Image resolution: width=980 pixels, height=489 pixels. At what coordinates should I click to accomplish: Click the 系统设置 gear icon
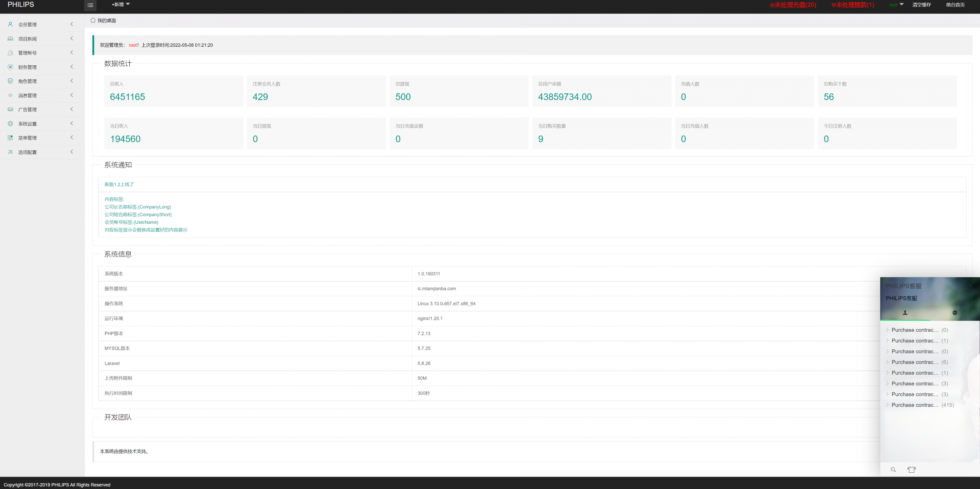pyautogui.click(x=10, y=124)
